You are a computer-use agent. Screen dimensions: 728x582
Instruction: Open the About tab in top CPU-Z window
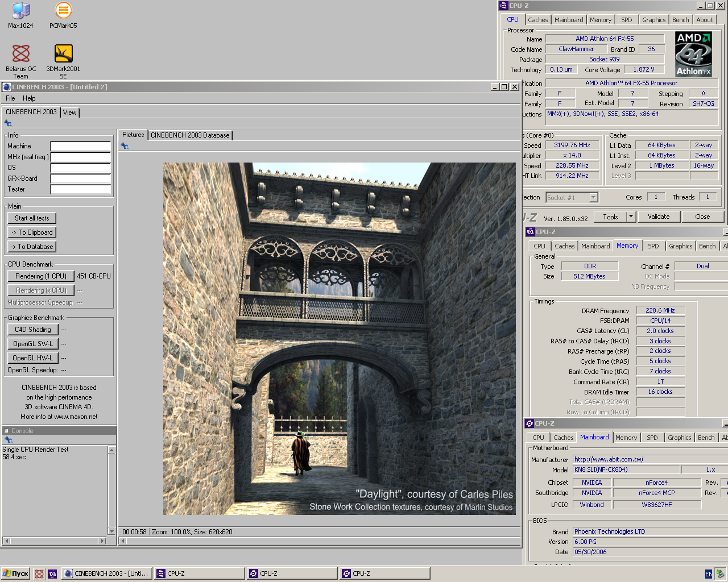704,20
